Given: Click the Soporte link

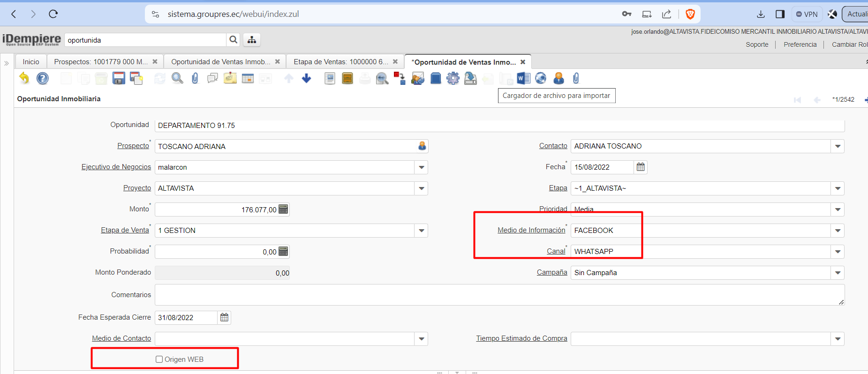Looking at the screenshot, I should [757, 45].
